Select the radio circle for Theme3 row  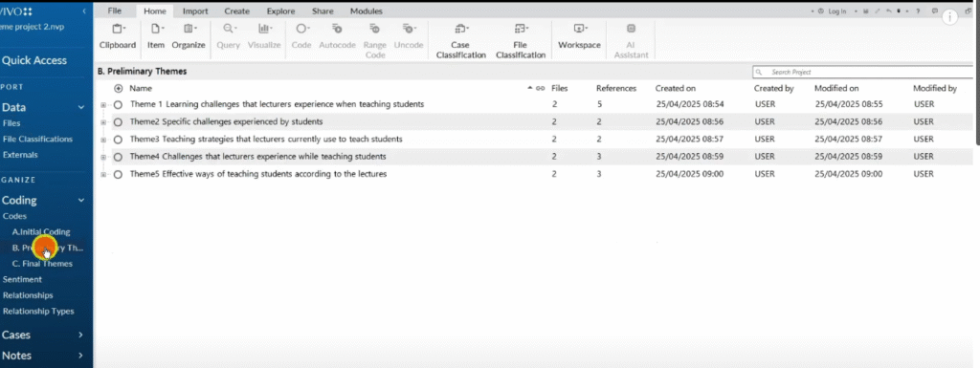(x=118, y=140)
